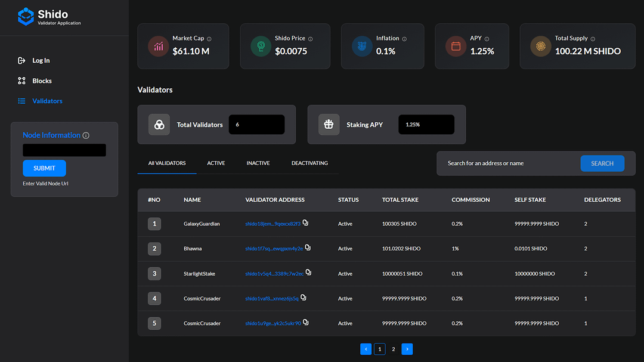
Task: Click the Total Validators icon
Action: coord(159,125)
